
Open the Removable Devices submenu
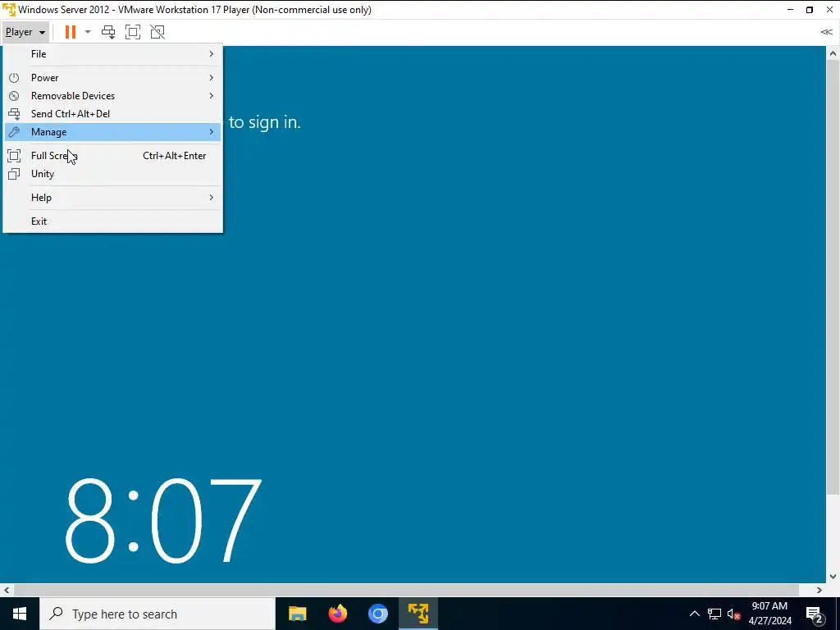(x=112, y=96)
